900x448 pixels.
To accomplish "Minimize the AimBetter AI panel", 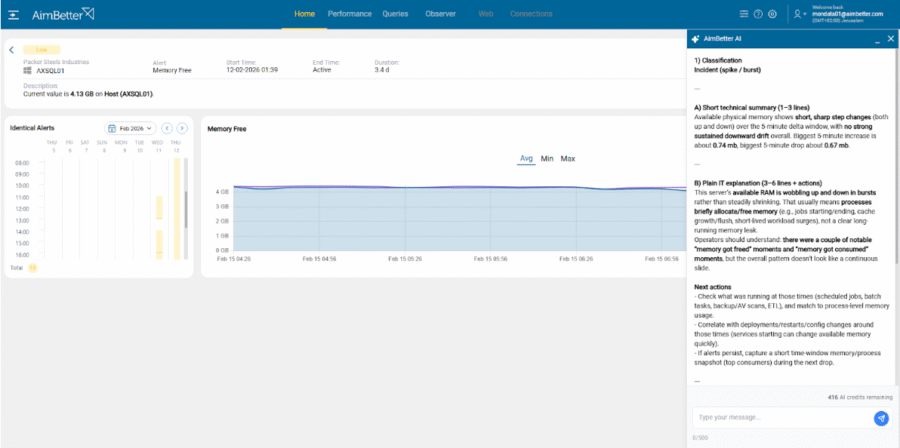I will coord(876,39).
